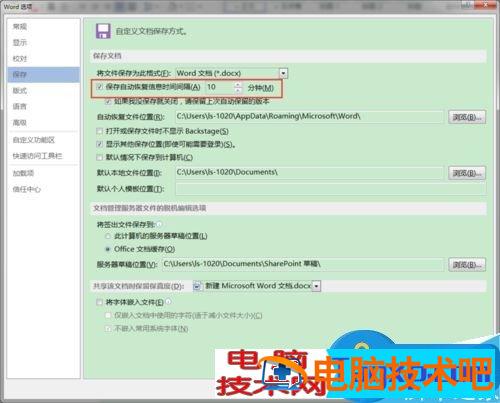Toggle 显示其他保存位置 checkbox
The width and height of the screenshot is (500, 403).
point(99,144)
